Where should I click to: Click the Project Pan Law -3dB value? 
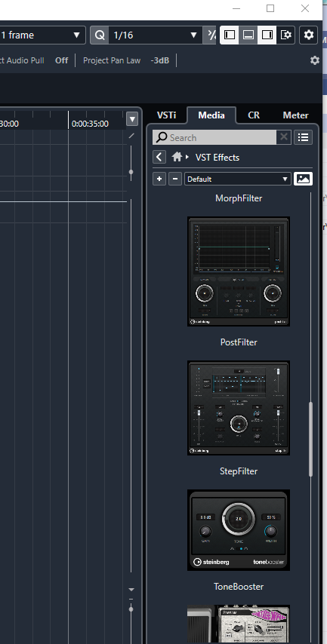(159, 60)
